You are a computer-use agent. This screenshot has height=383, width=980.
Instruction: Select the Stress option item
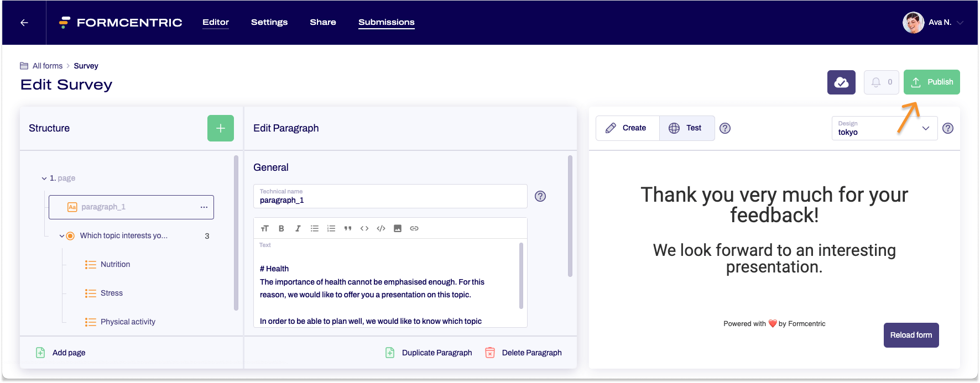(x=112, y=293)
